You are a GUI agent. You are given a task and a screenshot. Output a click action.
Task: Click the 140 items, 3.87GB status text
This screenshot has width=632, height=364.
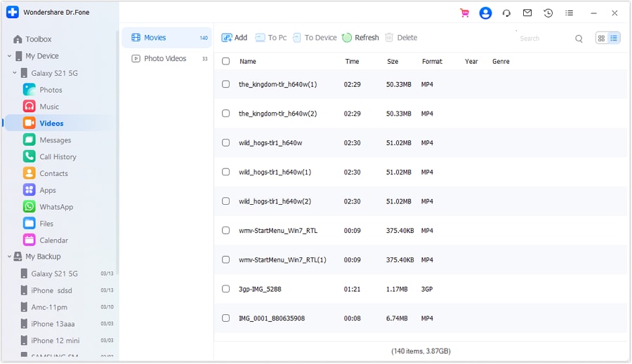coord(421,351)
